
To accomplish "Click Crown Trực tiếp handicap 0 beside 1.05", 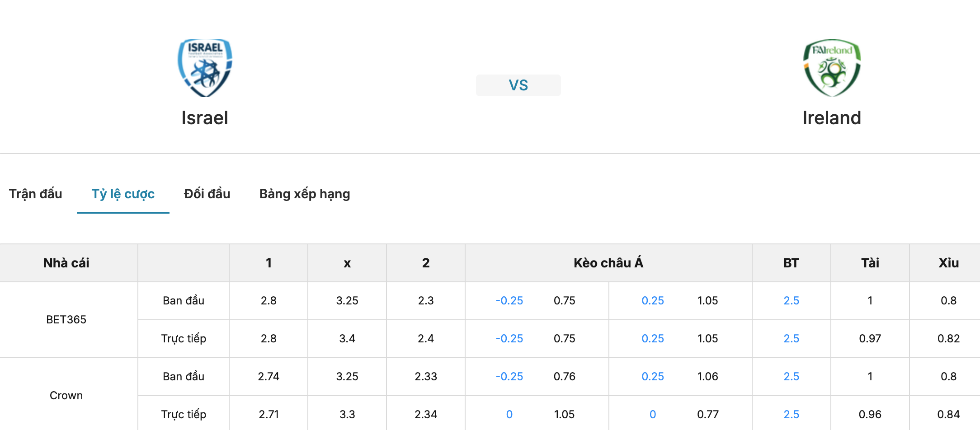I will 509,414.
